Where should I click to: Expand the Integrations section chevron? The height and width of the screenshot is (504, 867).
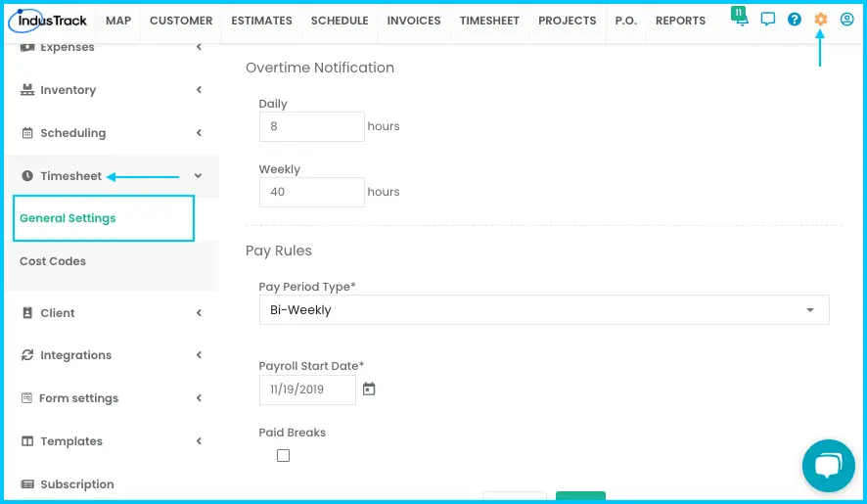click(199, 355)
